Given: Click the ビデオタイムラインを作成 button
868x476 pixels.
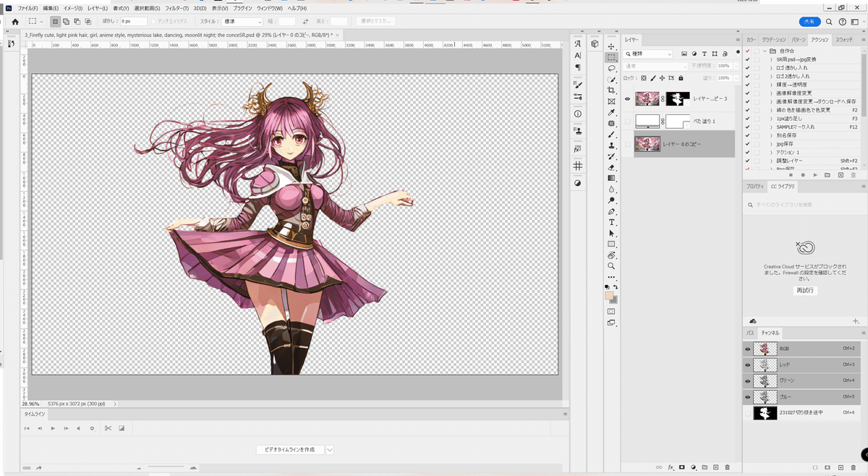Looking at the screenshot, I should click(x=289, y=449).
